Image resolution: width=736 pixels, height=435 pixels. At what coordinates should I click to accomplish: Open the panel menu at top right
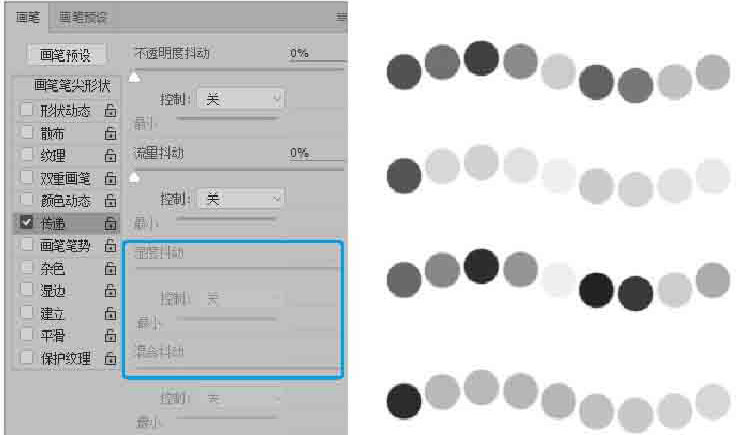tap(341, 17)
